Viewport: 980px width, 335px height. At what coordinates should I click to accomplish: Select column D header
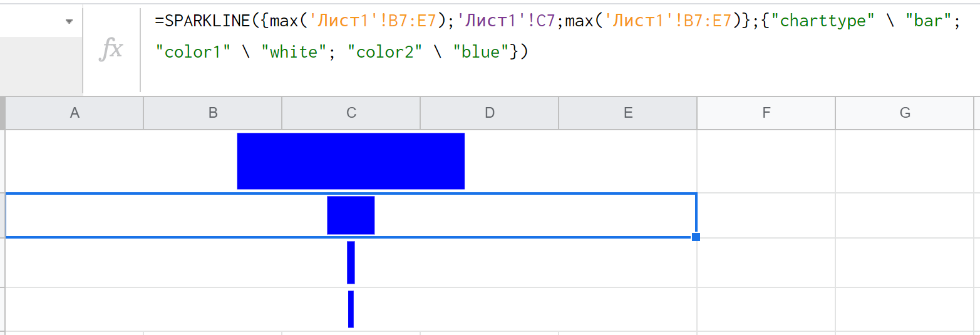pyautogui.click(x=490, y=113)
